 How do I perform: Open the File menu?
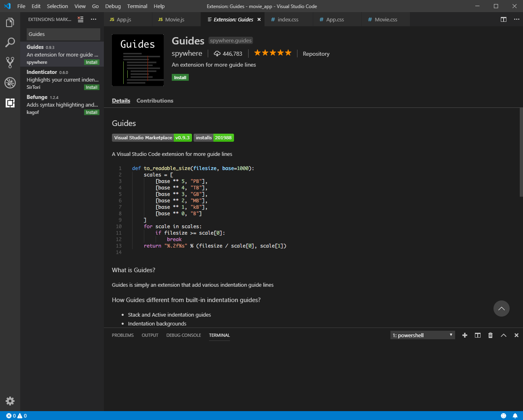click(21, 6)
